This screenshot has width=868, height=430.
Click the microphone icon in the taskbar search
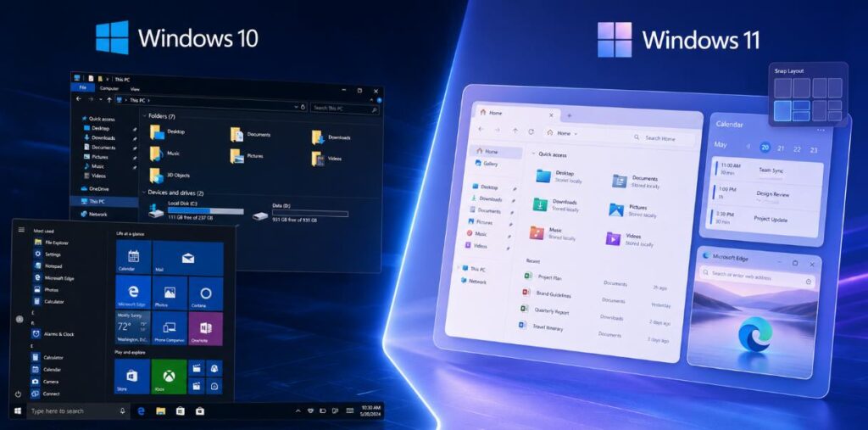pyautogui.click(x=122, y=410)
